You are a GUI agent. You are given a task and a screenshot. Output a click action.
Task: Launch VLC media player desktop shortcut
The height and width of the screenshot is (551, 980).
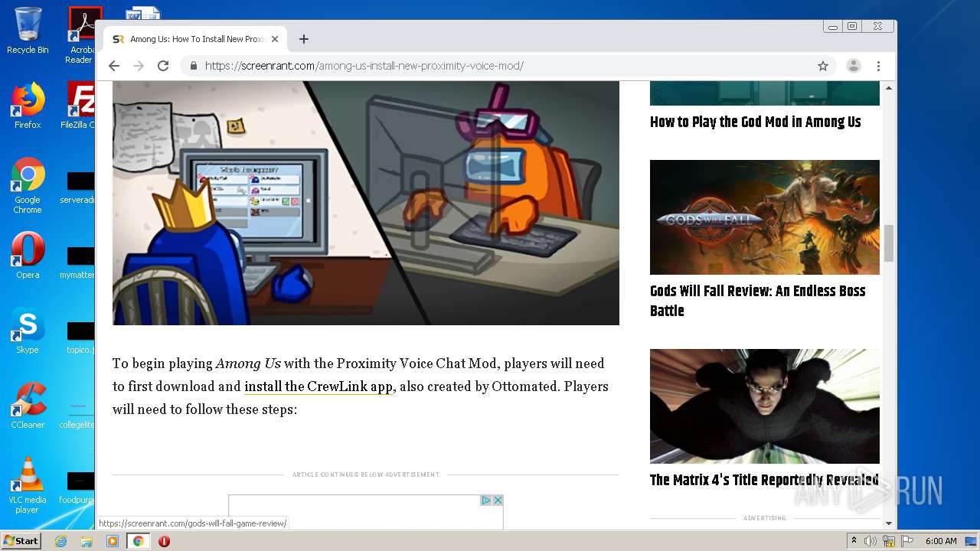[28, 485]
